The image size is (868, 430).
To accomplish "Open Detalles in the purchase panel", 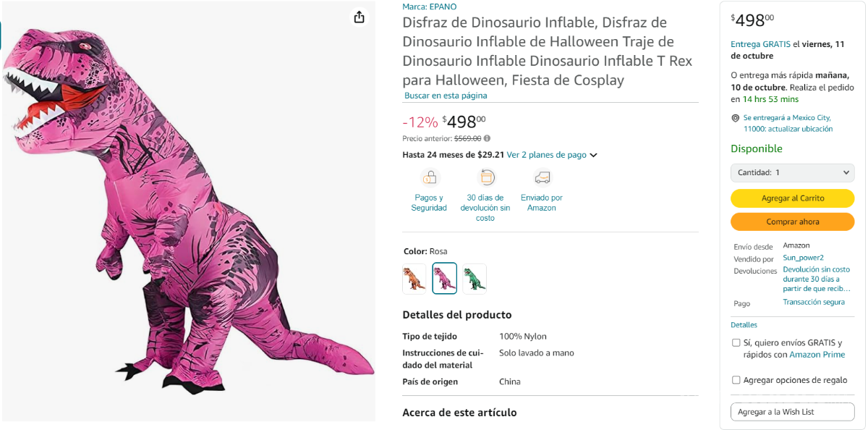I will click(744, 324).
